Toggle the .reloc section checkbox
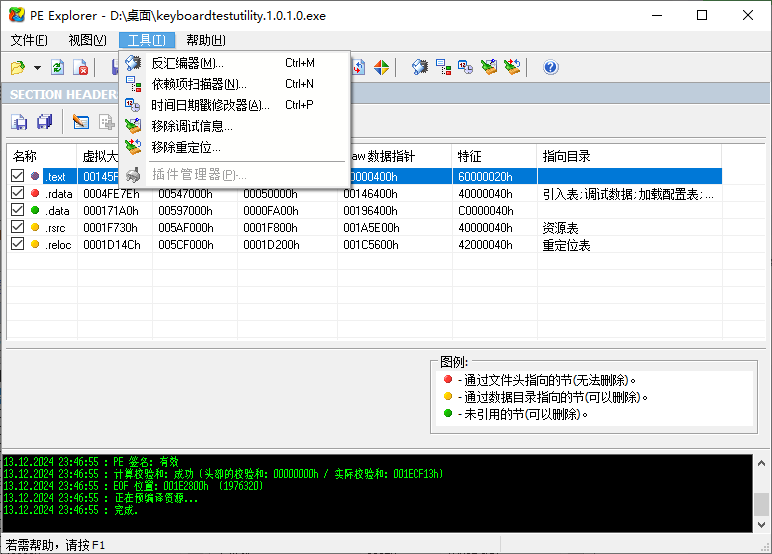This screenshot has height=554, width=772. click(17, 245)
